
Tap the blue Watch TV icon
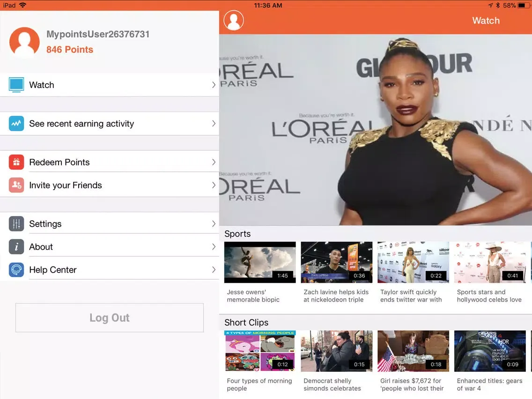pos(16,85)
